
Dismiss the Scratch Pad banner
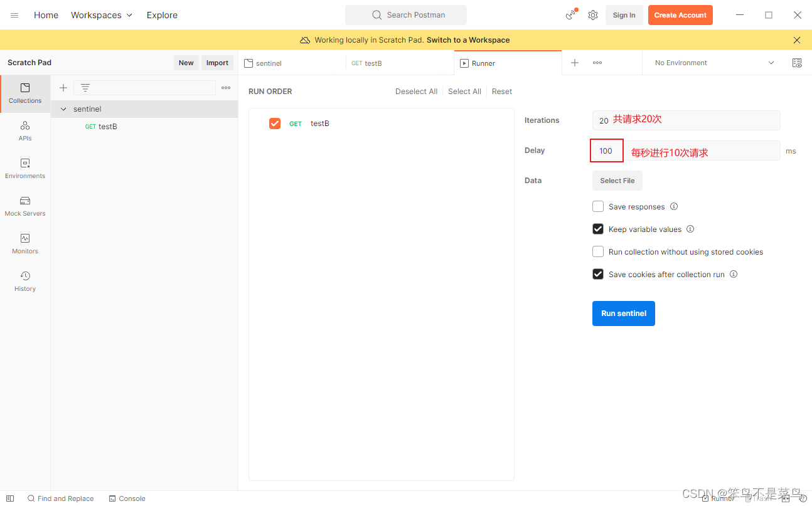pos(797,40)
